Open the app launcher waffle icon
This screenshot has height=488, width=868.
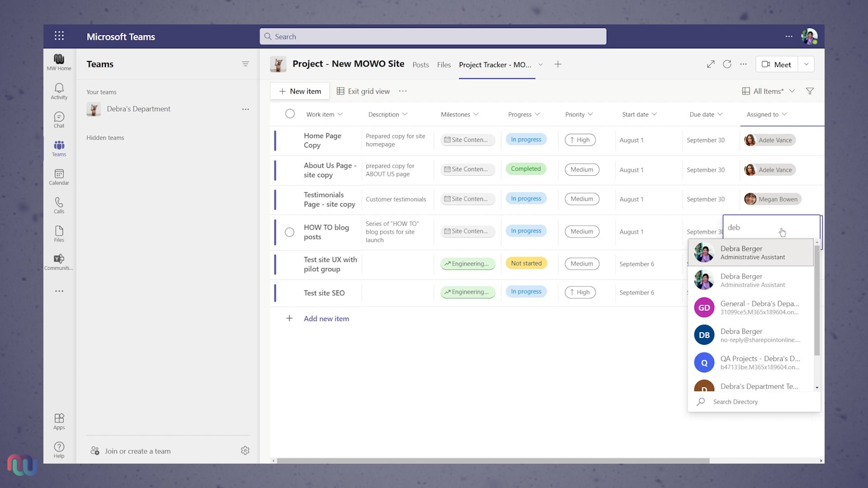click(59, 36)
